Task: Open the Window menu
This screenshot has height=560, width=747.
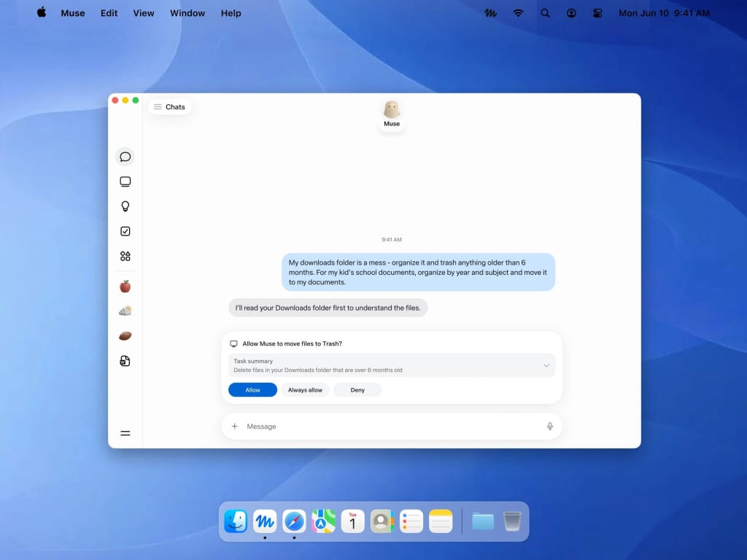Action: pos(187,13)
